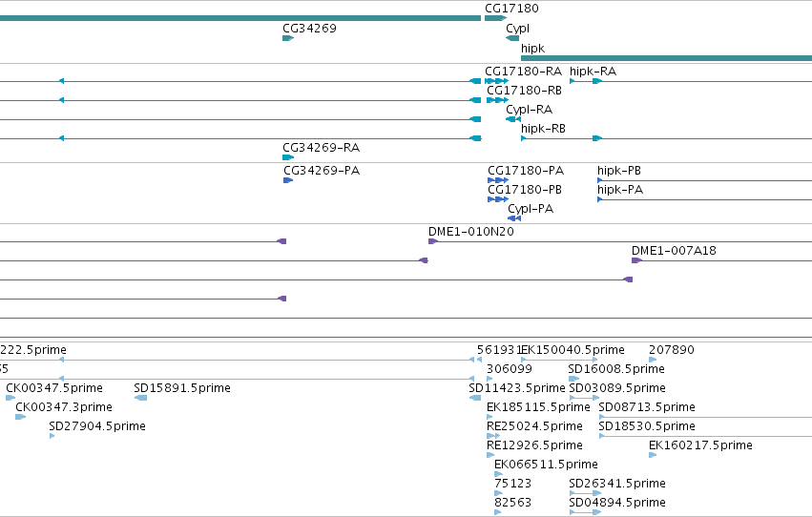Screen dimensions: 812x517
Task: Select the DME1-010N20 clone feature
Action: pos(620,241)
